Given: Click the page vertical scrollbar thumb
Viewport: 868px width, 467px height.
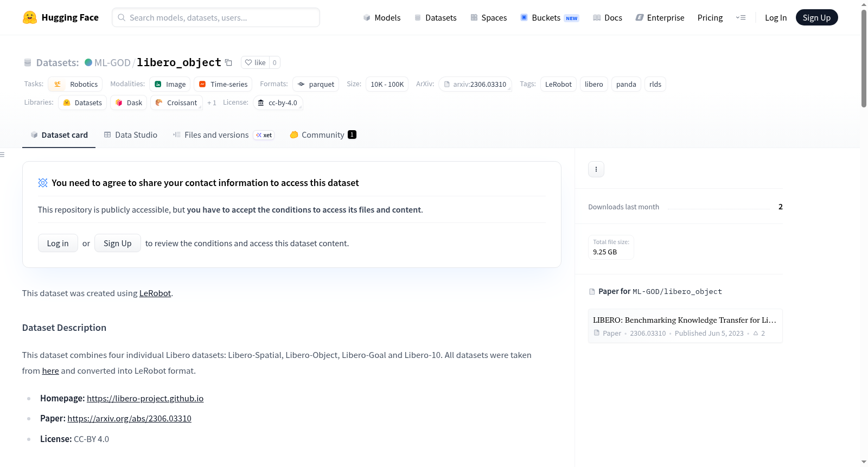Looking at the screenshot, I should [x=864, y=58].
